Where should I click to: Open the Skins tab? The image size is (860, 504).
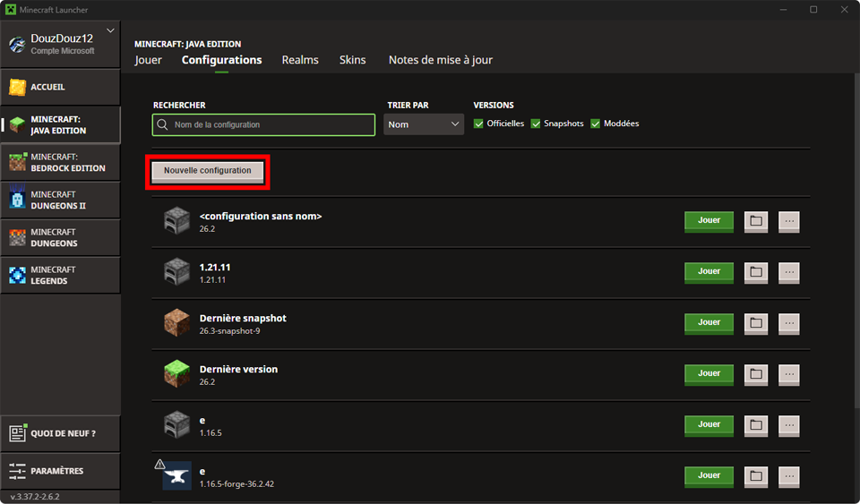(352, 60)
